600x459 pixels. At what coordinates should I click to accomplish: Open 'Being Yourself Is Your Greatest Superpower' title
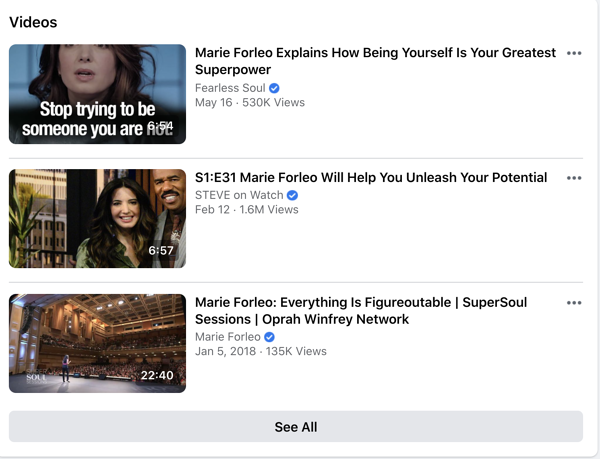(x=375, y=61)
